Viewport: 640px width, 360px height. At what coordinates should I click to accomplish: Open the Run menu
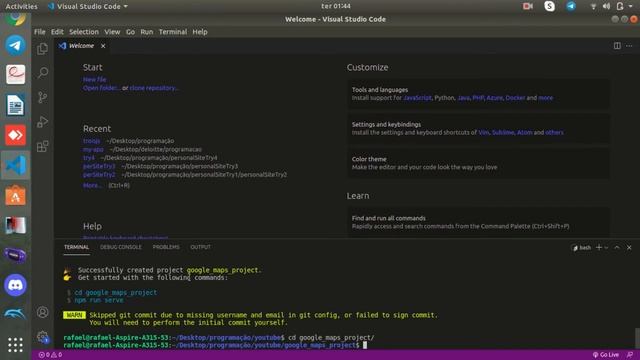147,32
